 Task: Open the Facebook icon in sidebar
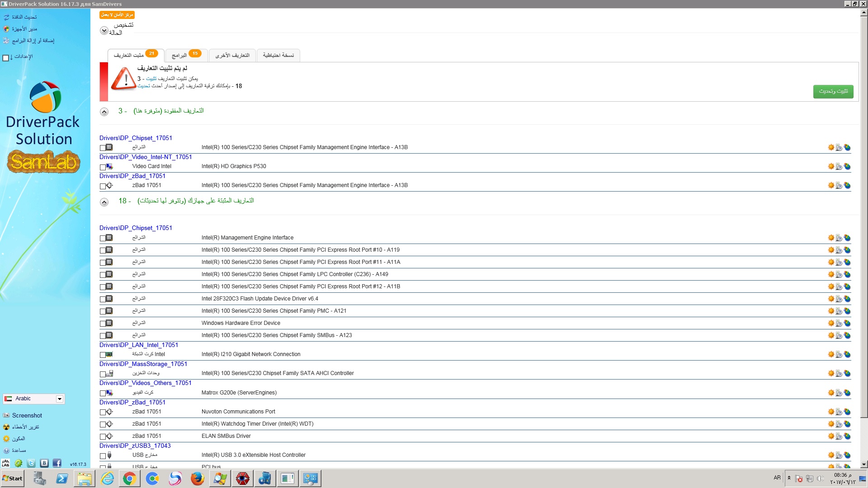[57, 463]
